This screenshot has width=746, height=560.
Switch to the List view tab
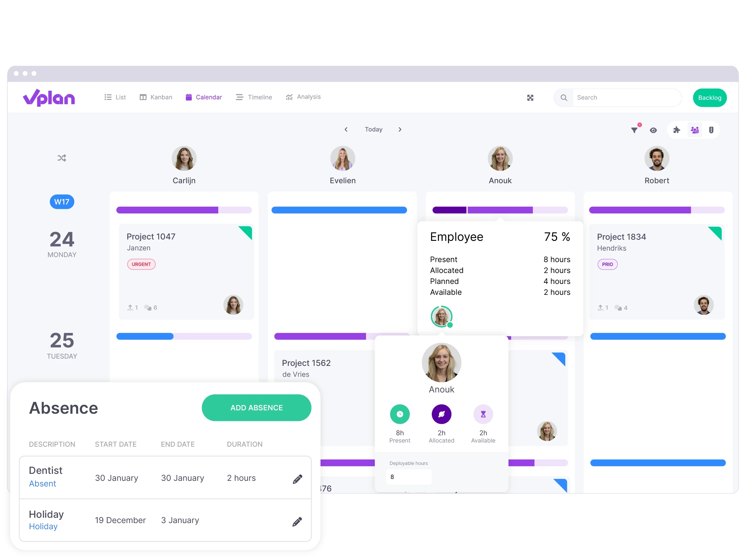coord(115,97)
